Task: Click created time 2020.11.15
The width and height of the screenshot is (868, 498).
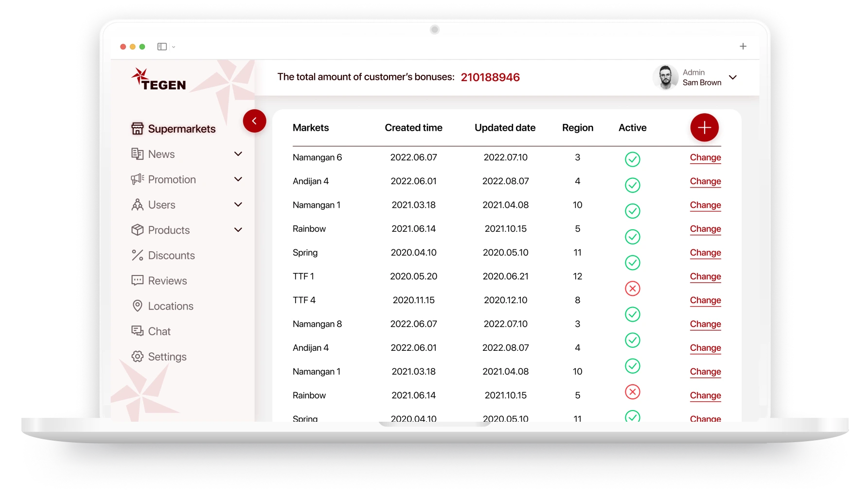Action: [x=413, y=300]
